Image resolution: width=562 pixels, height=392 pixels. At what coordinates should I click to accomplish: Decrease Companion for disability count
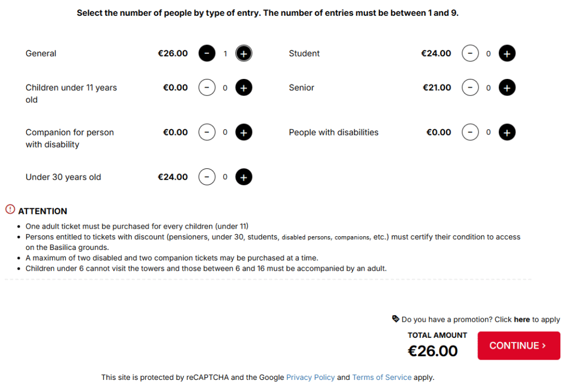point(207,133)
